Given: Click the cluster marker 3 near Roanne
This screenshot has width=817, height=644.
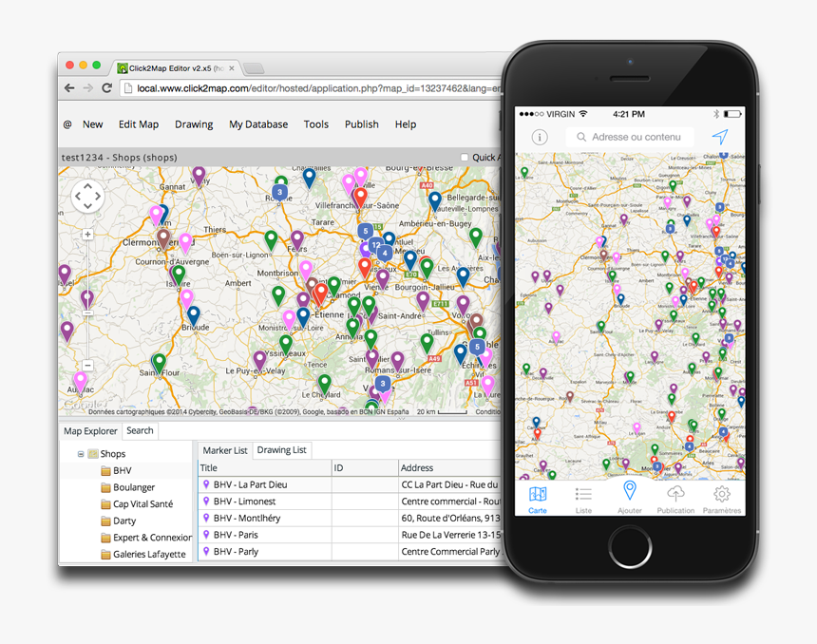Looking at the screenshot, I should coord(280,192).
